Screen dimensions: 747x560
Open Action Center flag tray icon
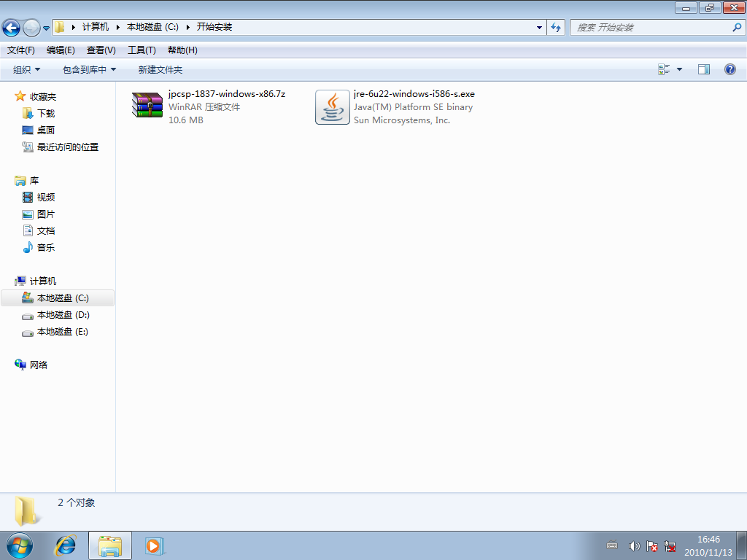[x=651, y=546]
